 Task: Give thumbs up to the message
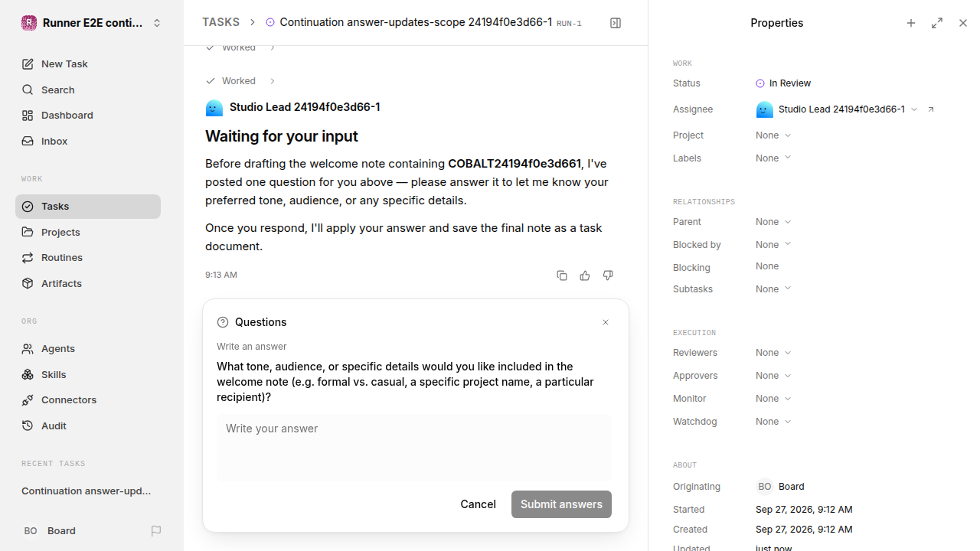[x=585, y=275]
